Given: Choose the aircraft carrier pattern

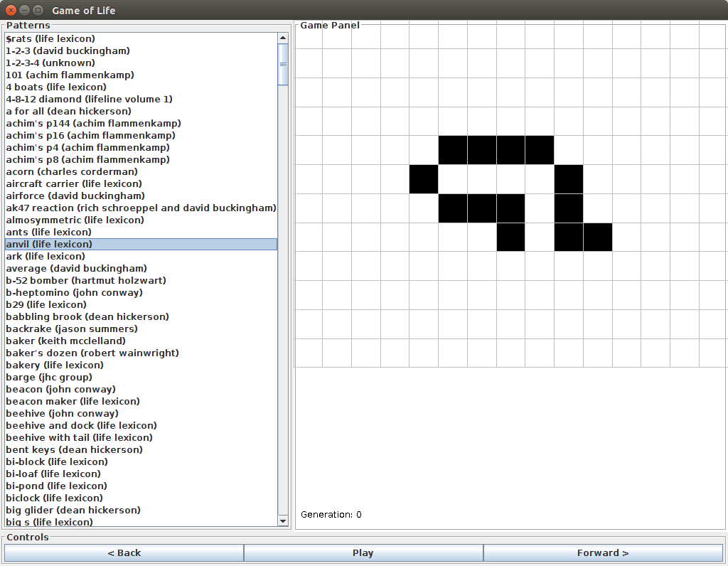Looking at the screenshot, I should point(74,183).
